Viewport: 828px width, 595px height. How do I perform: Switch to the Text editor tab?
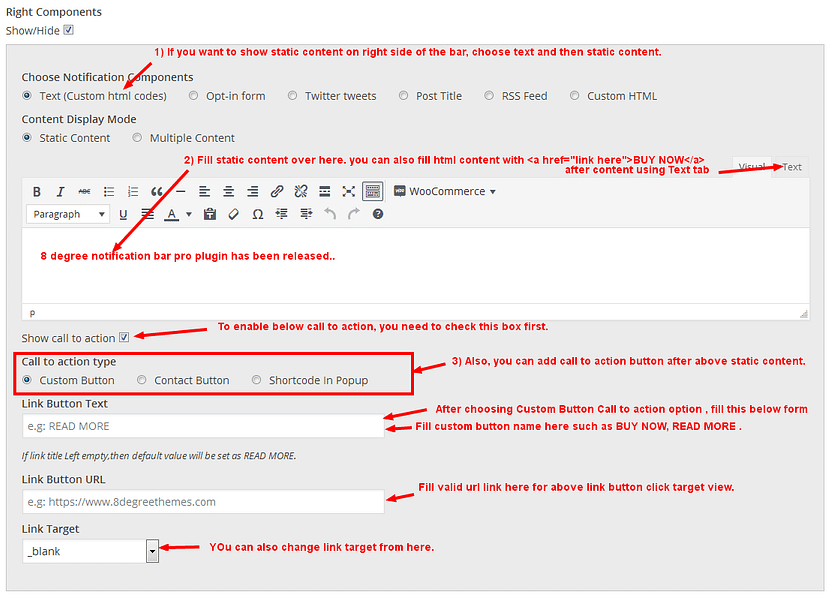[x=791, y=167]
